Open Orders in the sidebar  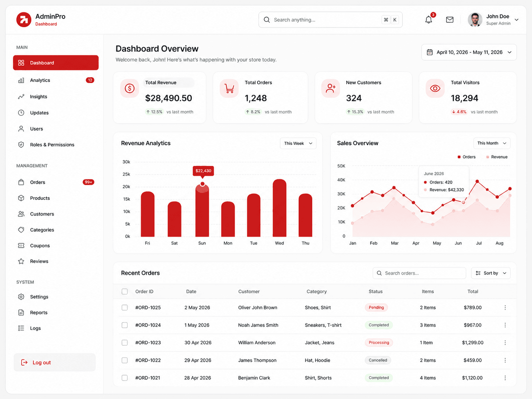pyautogui.click(x=56, y=182)
